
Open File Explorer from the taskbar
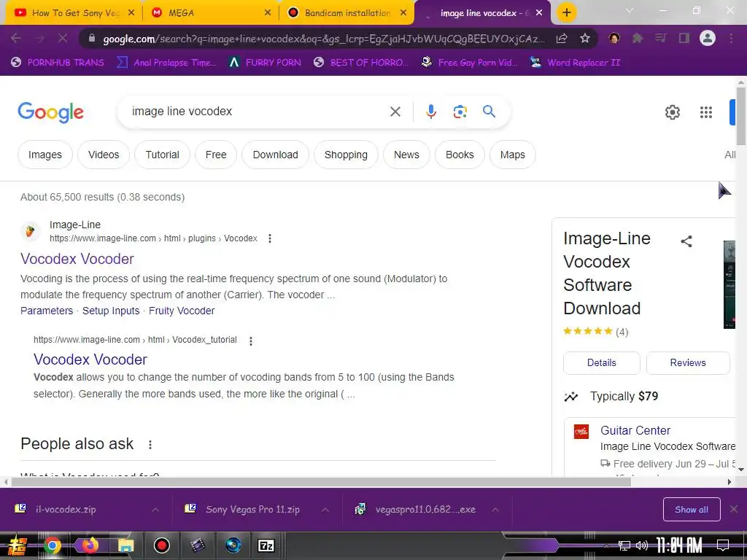click(125, 545)
